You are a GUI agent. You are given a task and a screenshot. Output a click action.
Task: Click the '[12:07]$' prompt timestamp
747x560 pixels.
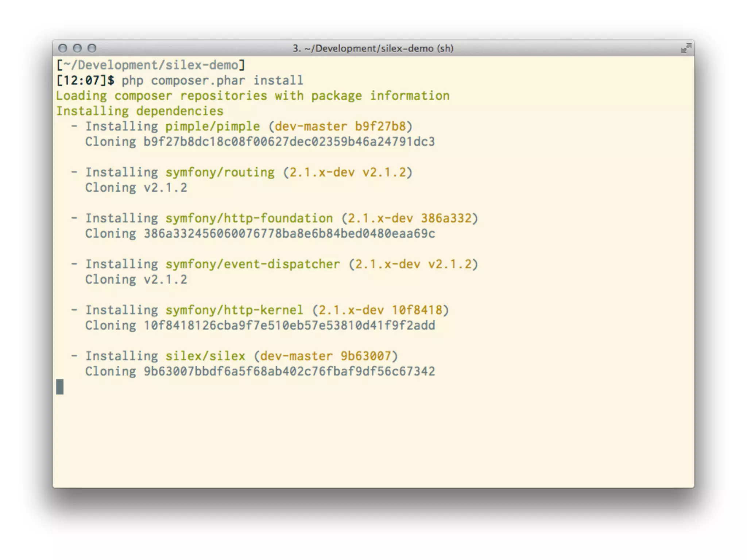(85, 81)
